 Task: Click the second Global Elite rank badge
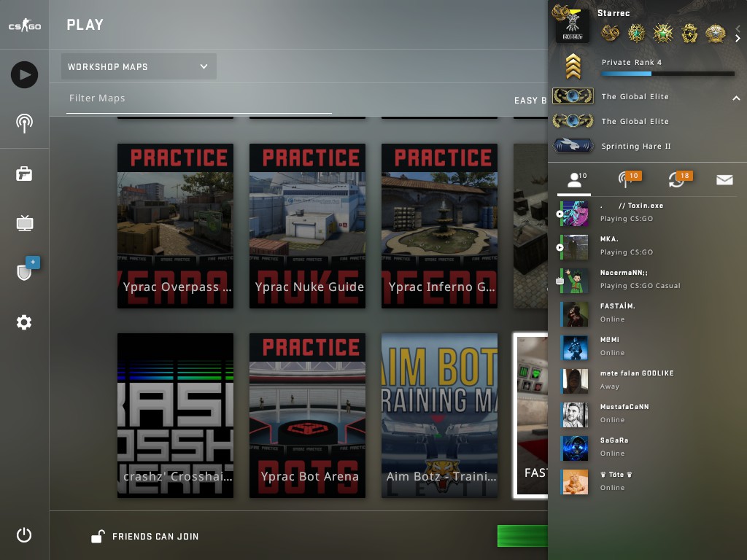pyautogui.click(x=573, y=121)
